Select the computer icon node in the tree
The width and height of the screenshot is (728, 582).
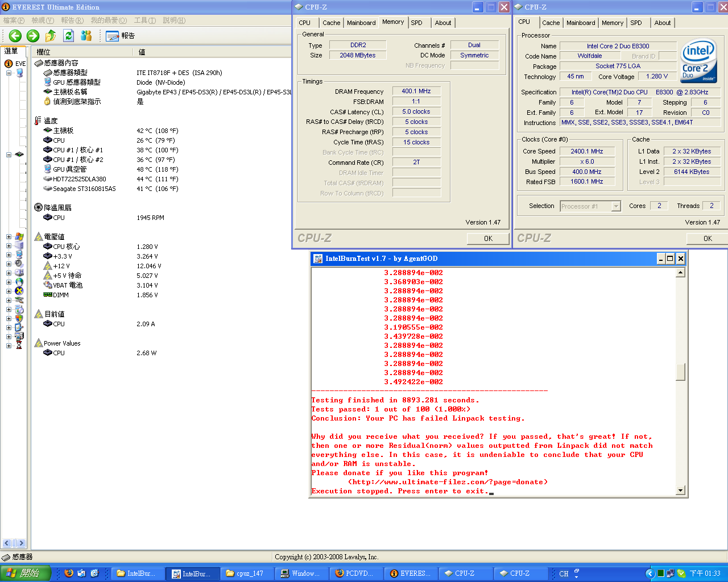coord(19,73)
